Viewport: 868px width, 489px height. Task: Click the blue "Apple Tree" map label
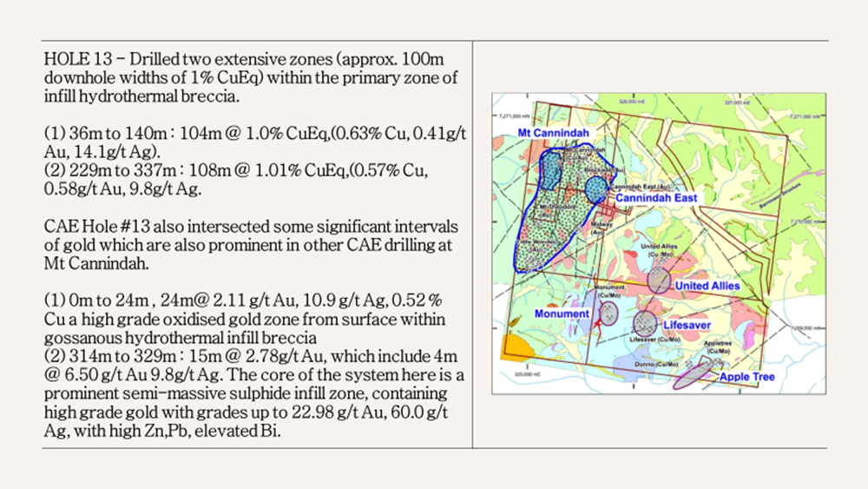pos(746,377)
